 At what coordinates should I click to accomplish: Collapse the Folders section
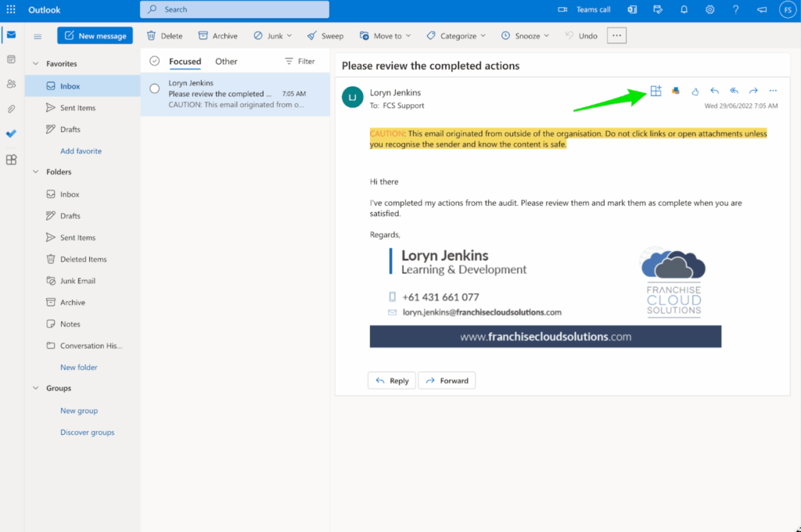(36, 172)
